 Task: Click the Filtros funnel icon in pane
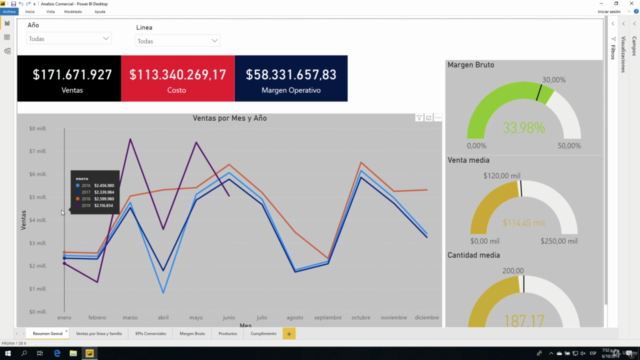pos(613,39)
